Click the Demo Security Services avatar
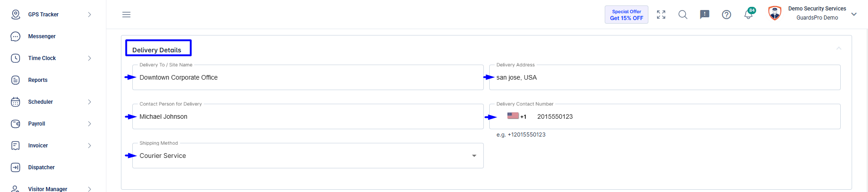The width and height of the screenshot is (868, 192). [x=775, y=14]
